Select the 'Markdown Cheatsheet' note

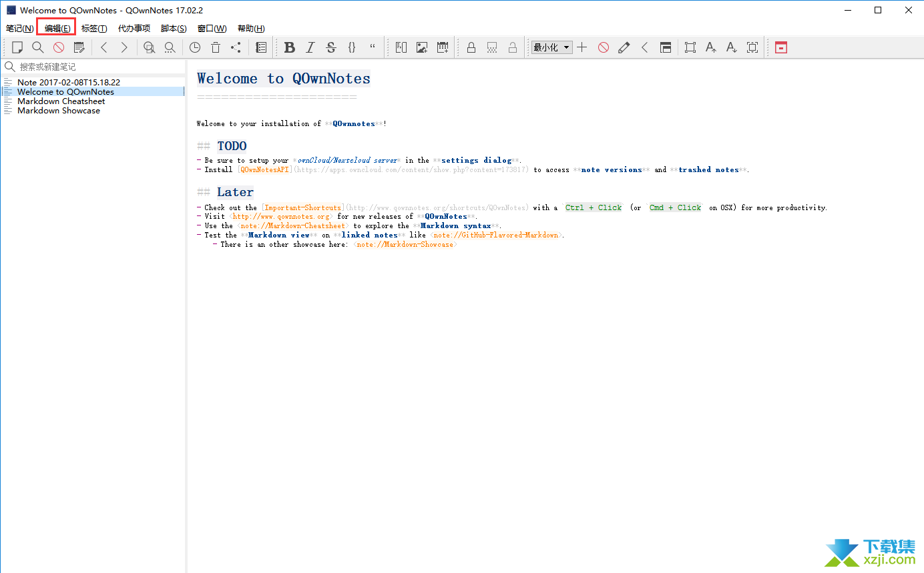tap(93, 101)
